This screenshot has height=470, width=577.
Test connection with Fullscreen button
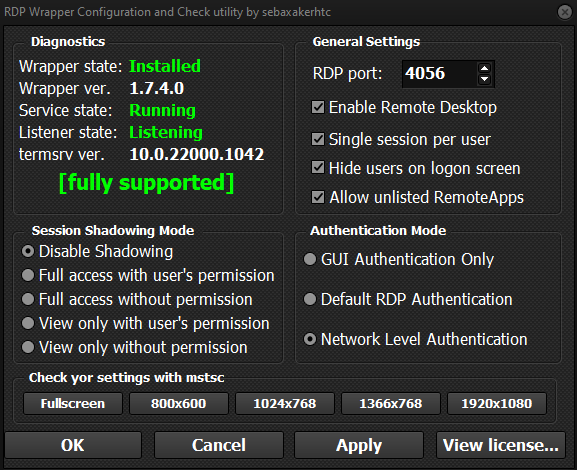[73, 403]
